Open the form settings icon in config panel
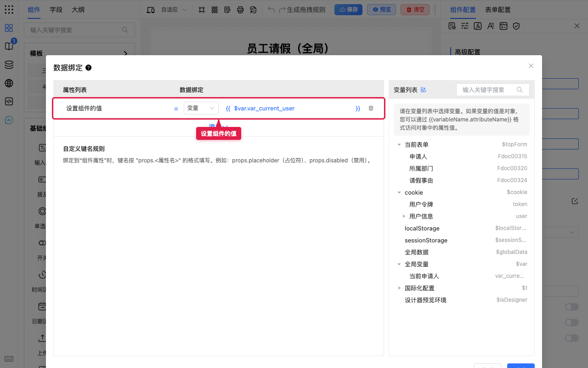The height and width of the screenshot is (368, 588). point(452,26)
